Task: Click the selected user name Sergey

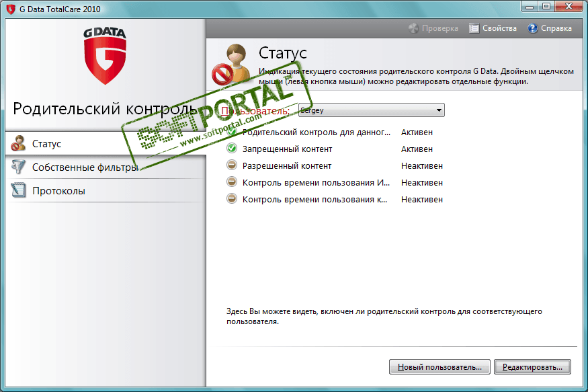Action: click(x=312, y=110)
